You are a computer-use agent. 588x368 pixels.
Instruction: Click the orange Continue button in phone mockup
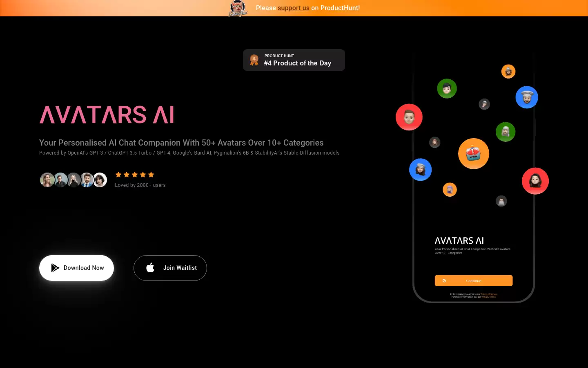(474, 280)
